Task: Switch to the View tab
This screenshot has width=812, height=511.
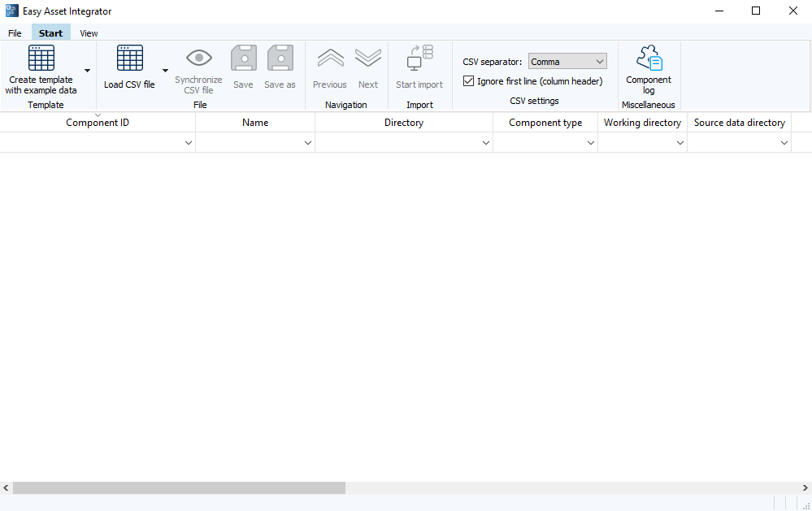Action: [x=89, y=32]
